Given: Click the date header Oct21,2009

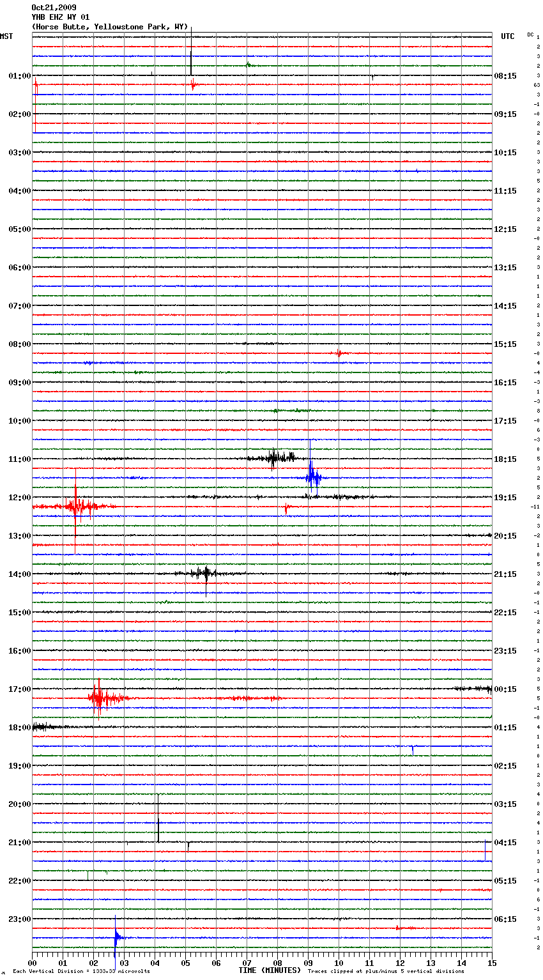Looking at the screenshot, I should click(x=54, y=8).
